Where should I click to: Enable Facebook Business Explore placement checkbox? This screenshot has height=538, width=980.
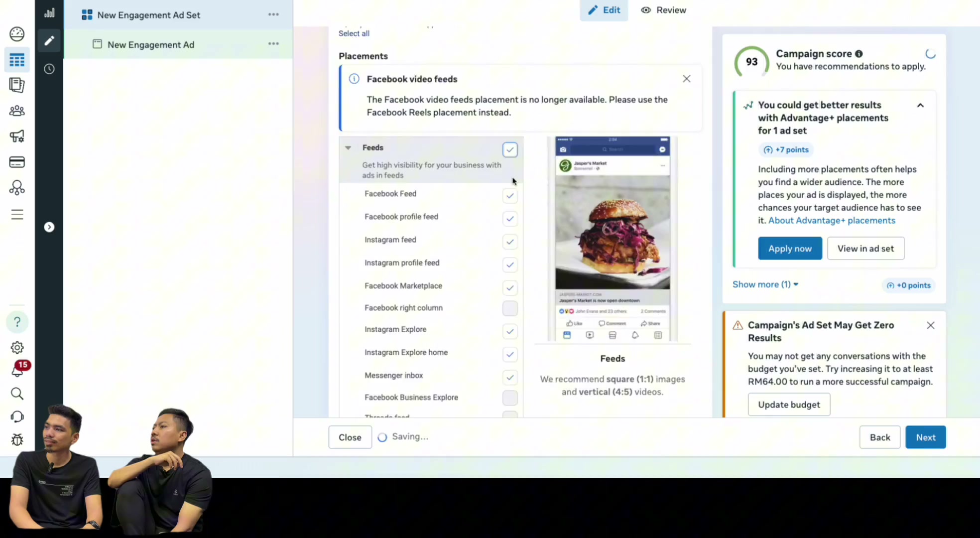510,398
